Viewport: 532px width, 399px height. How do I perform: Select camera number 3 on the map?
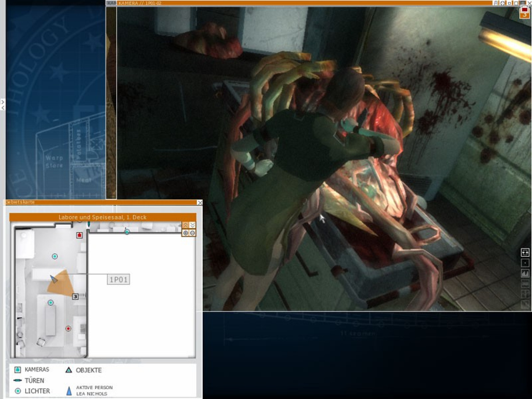point(75,296)
